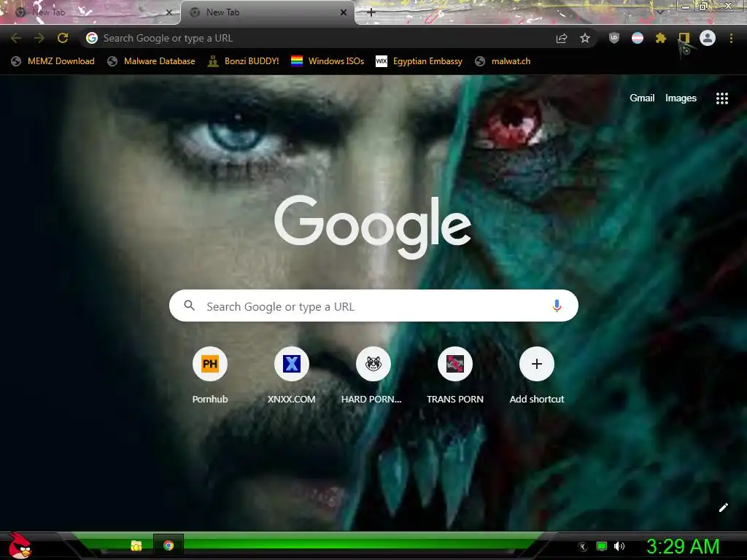Open a new tab with the plus button
747x560 pixels.
(371, 12)
